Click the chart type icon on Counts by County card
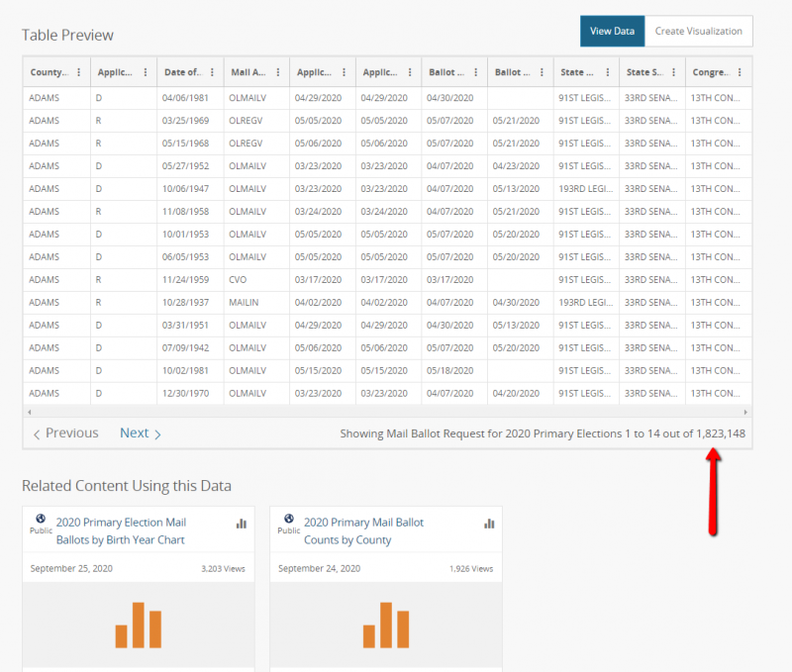Viewport: 792px width, 672px height. point(489,524)
